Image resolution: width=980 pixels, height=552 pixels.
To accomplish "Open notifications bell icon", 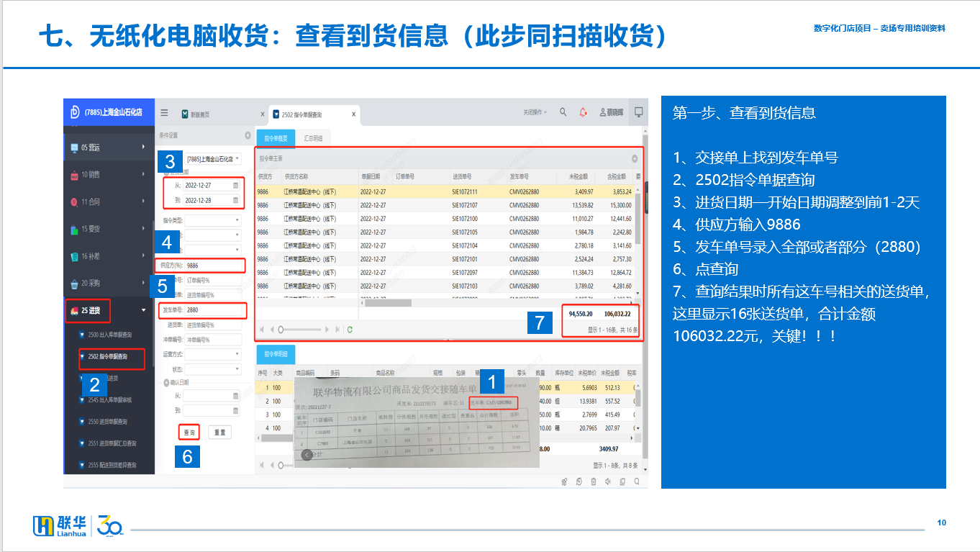I will click(583, 112).
